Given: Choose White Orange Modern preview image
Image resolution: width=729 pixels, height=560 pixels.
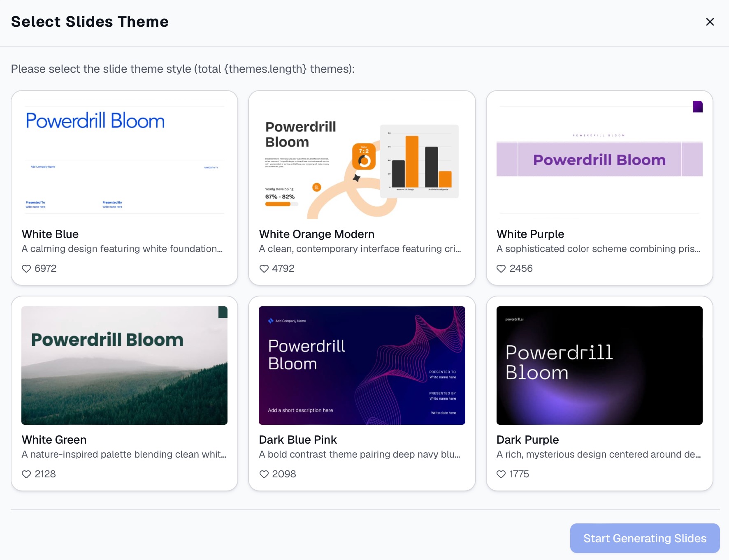Looking at the screenshot, I should pos(362,160).
